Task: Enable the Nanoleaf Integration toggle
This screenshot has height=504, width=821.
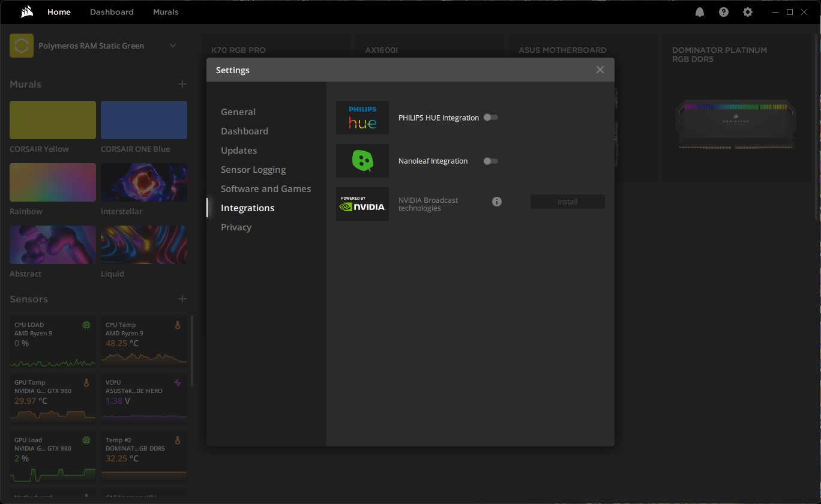Action: [490, 161]
